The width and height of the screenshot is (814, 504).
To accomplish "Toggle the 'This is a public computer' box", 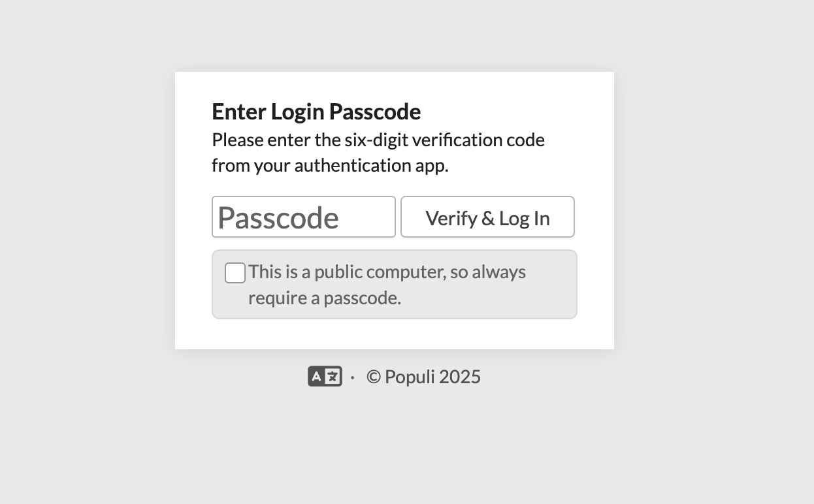I will tap(235, 273).
